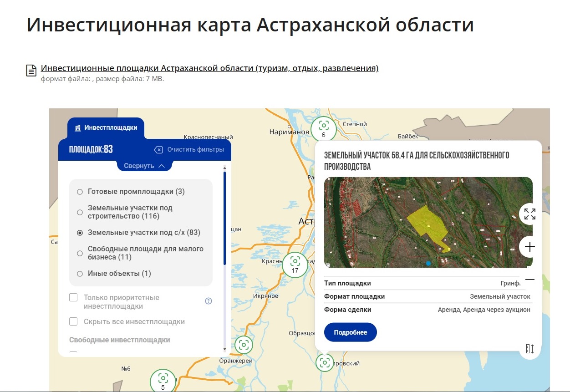The image size is (570, 392).
Task: Open the document icon beside investment sites link
Action: tap(31, 70)
